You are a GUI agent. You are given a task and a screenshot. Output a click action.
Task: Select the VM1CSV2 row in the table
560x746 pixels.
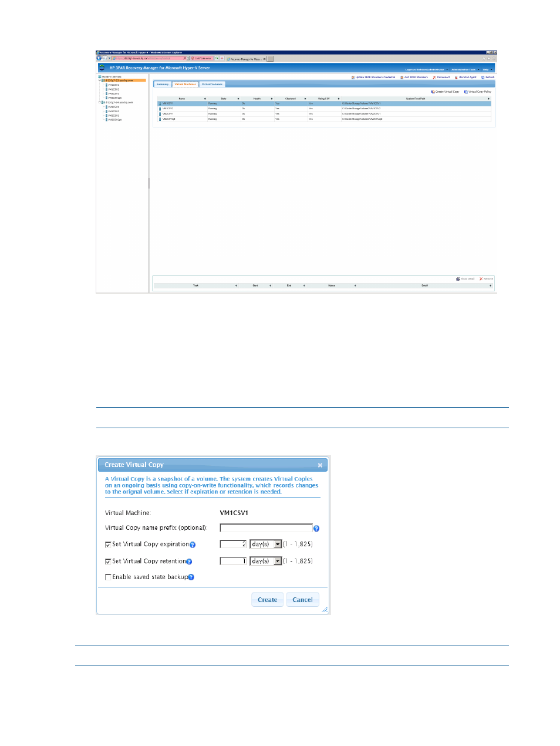tap(325, 109)
